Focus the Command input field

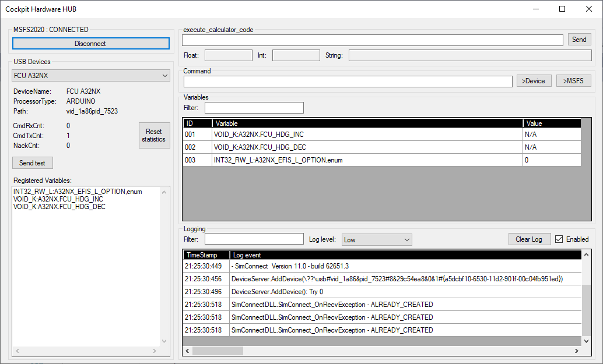348,82
